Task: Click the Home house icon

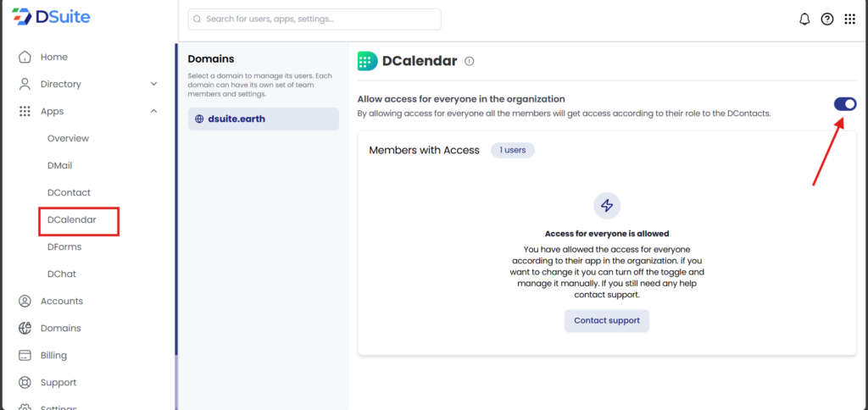Action: (x=25, y=57)
